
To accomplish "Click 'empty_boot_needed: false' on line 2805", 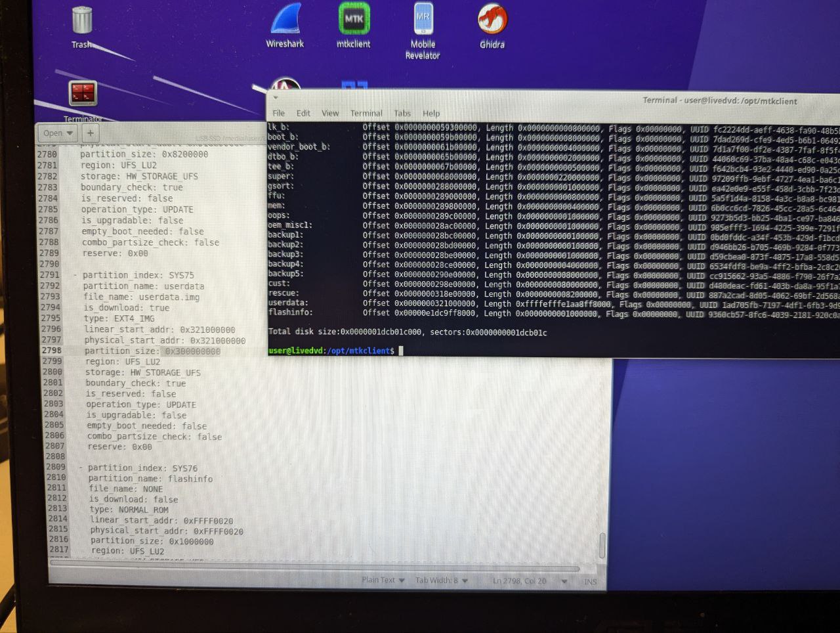I will (x=147, y=426).
